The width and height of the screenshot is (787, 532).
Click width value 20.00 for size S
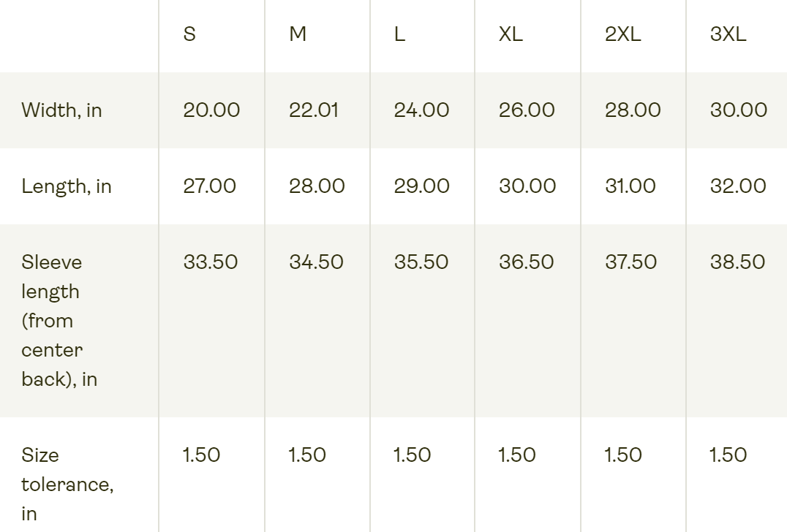211,110
